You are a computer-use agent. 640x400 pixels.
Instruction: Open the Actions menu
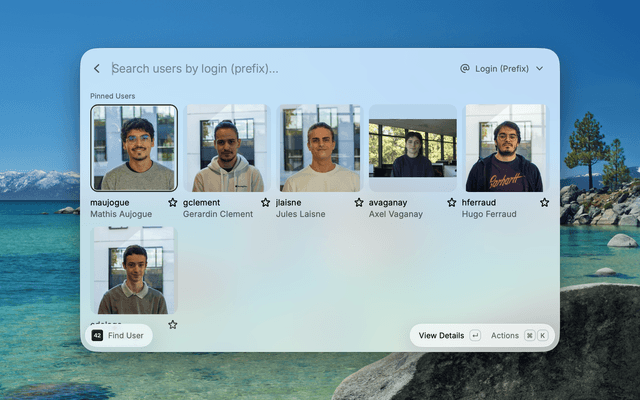point(504,336)
